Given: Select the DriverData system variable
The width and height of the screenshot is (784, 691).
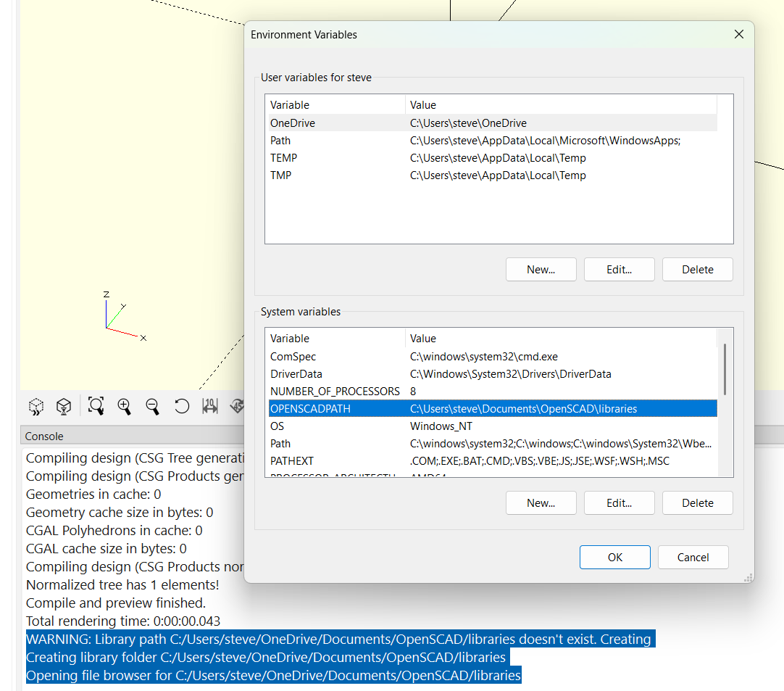Looking at the screenshot, I should pos(493,374).
